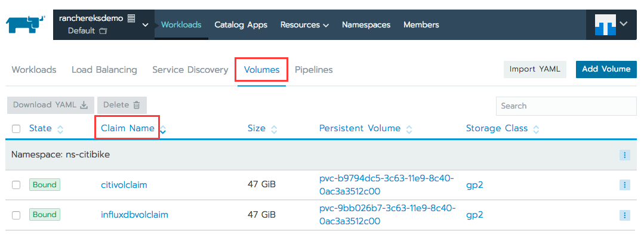Open the citivolclaim claim link
The width and height of the screenshot is (644, 238).
coord(124,185)
